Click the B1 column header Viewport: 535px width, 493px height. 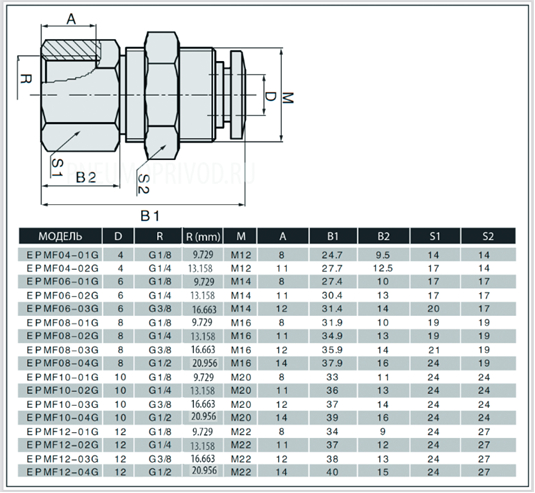click(x=333, y=236)
